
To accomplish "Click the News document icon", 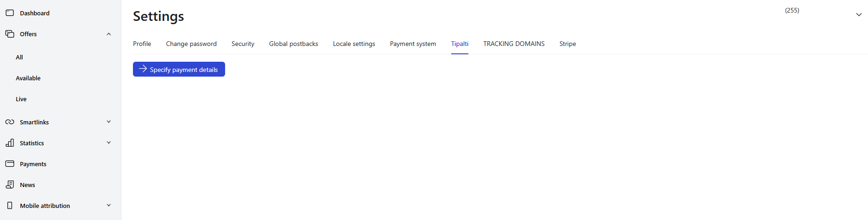I will [10, 185].
